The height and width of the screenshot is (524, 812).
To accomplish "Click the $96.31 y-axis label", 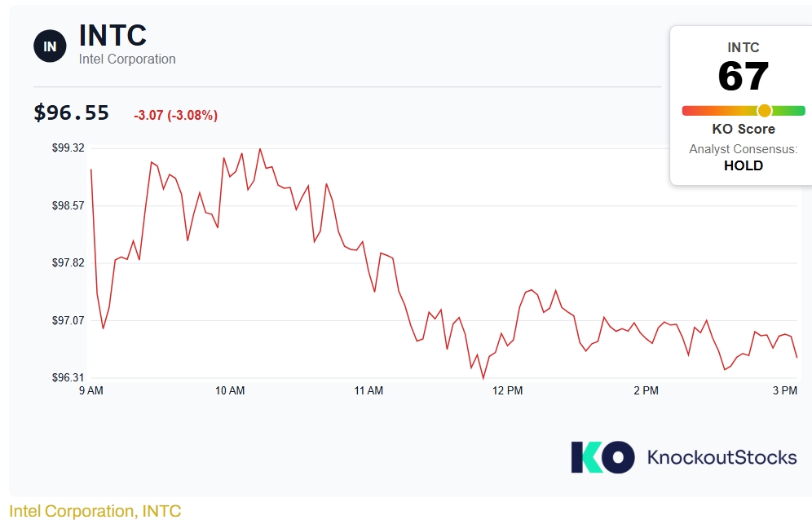I will pyautogui.click(x=68, y=377).
